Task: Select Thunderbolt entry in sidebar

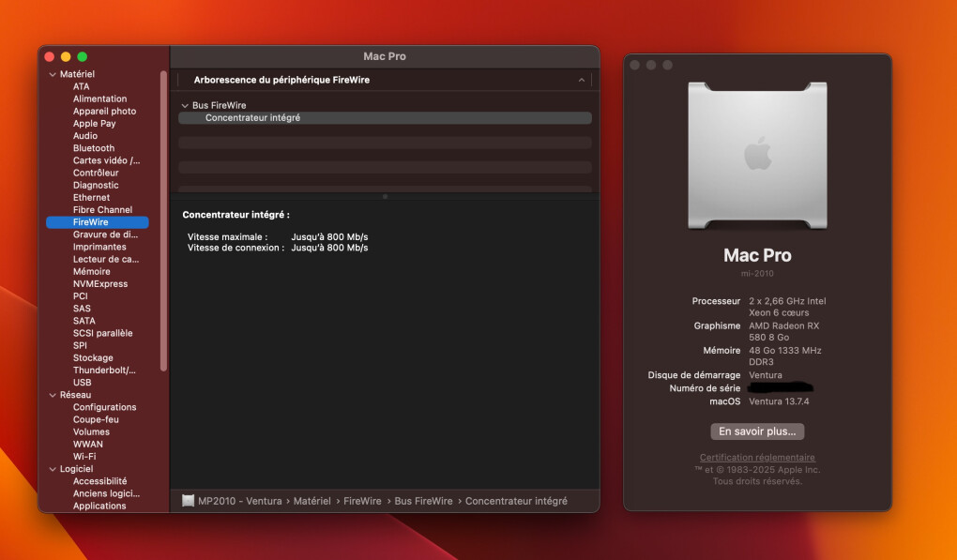Action: click(x=104, y=371)
